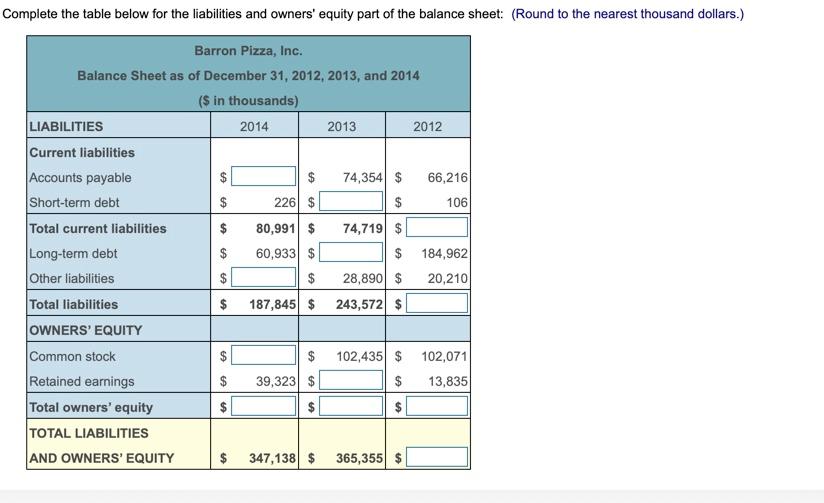Click the 2012 Total current liabilities input
This screenshot has width=824, height=503.
437,227
